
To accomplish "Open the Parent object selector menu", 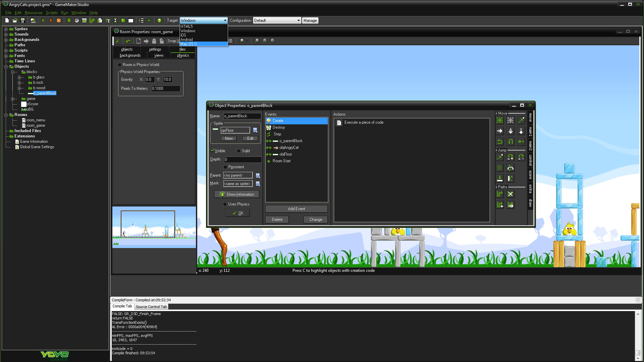I will click(x=258, y=175).
